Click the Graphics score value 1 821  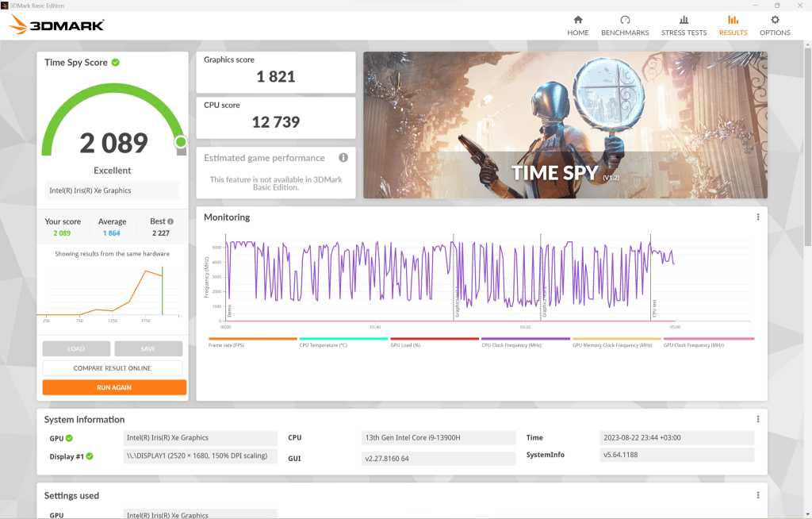click(276, 77)
